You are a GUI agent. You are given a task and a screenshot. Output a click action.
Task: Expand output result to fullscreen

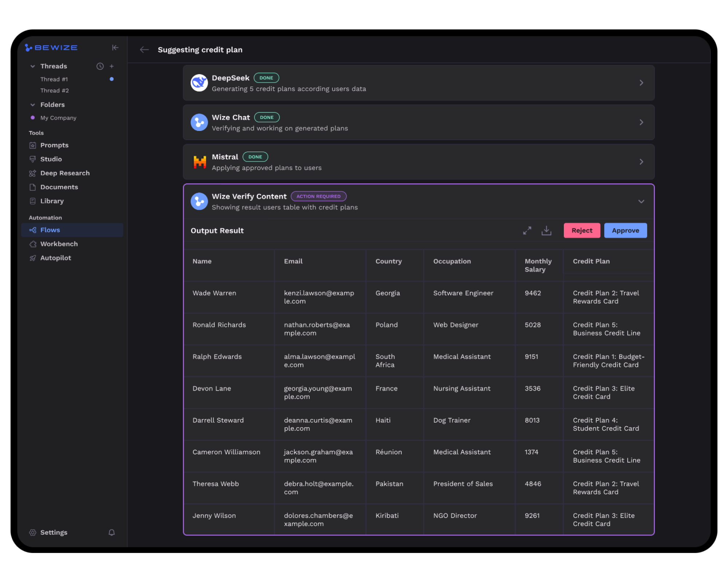click(x=527, y=231)
